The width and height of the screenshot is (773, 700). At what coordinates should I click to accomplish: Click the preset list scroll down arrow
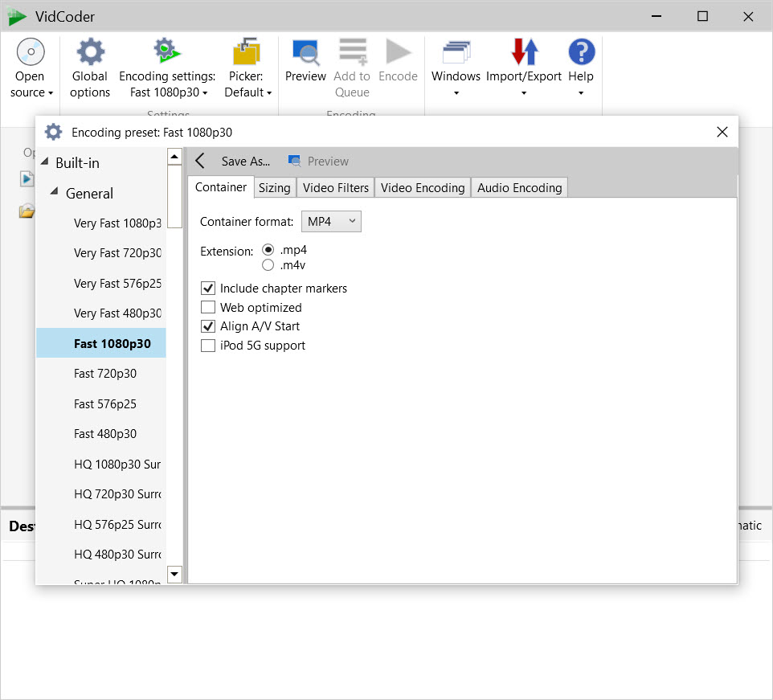pos(174,575)
